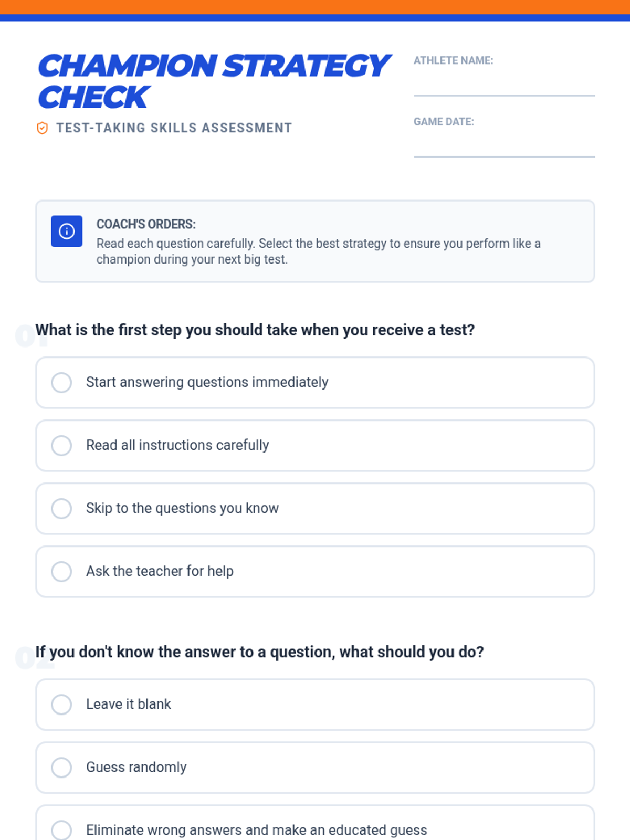Click the orange shield icon beside subtitle
Viewport: 630px width, 840px height.
pos(43,128)
